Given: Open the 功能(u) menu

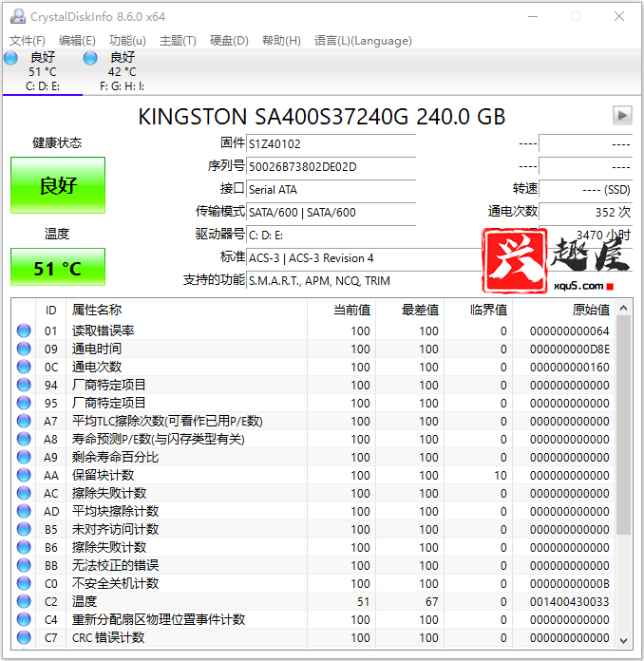Looking at the screenshot, I should click(x=127, y=41).
